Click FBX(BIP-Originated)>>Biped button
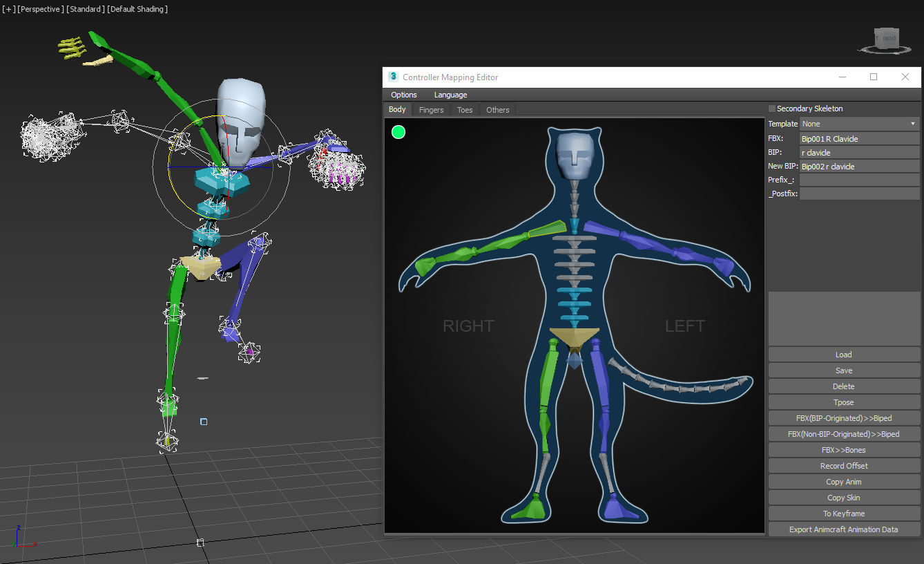This screenshot has height=564, width=924. [844, 418]
